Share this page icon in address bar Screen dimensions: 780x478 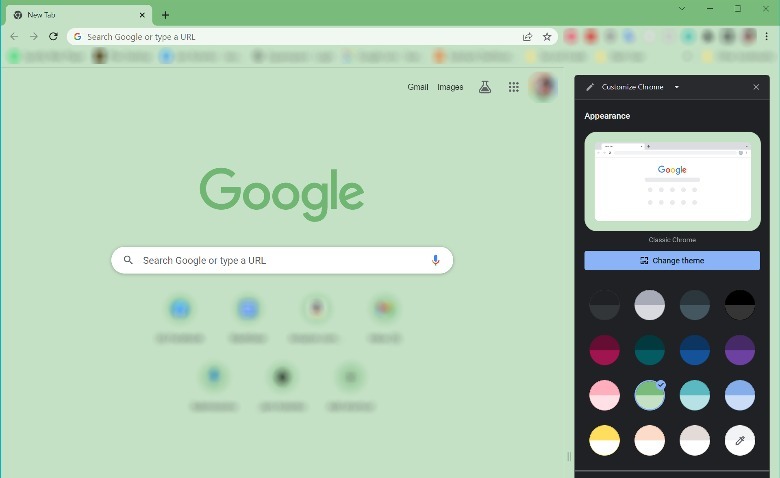[527, 37]
